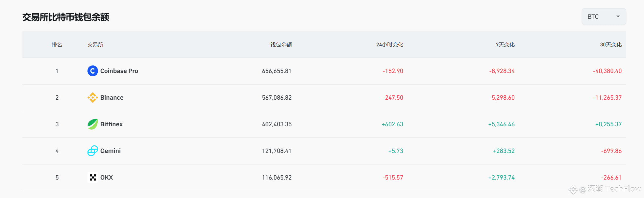
Task: Sort by 钱包余额 column header
Action: [x=281, y=45]
